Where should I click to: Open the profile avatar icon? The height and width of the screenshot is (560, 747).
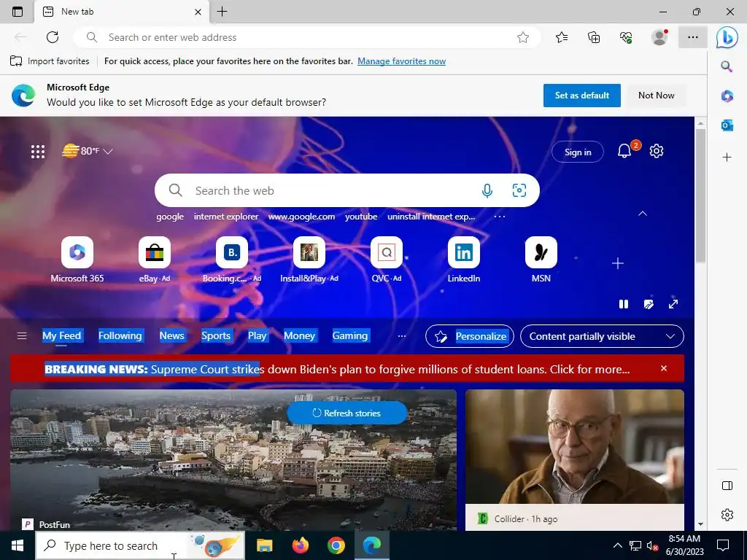click(659, 37)
